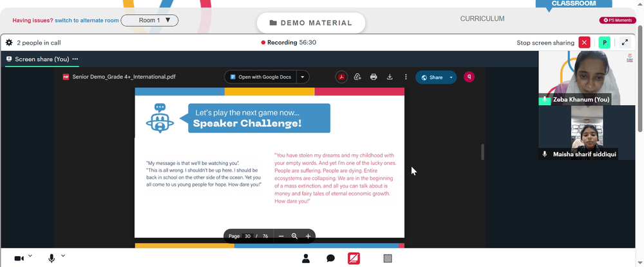Click the page number input field
This screenshot has width=644, height=267.
click(247, 236)
